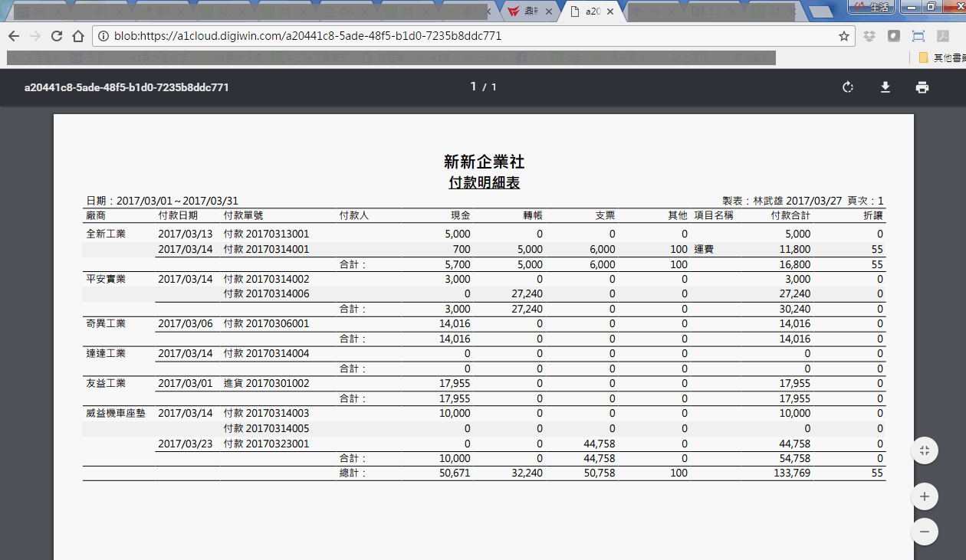Click the vendor name 友益工業

106,383
